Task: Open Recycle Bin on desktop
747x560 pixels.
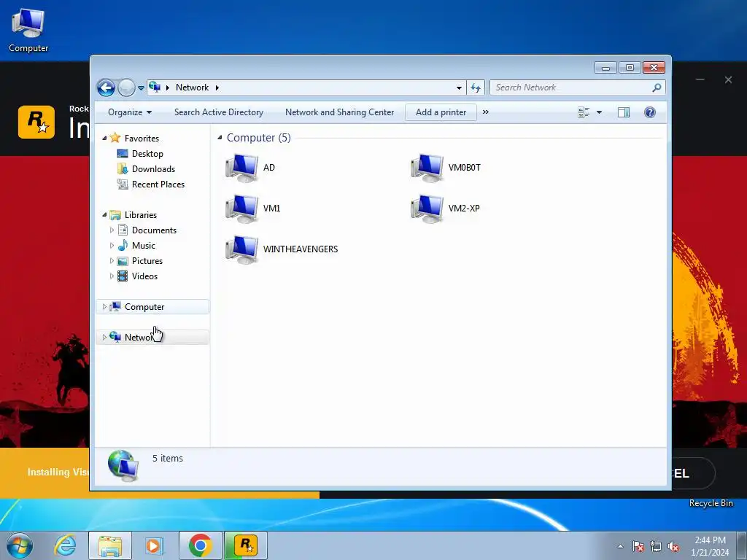Action: coord(711,503)
